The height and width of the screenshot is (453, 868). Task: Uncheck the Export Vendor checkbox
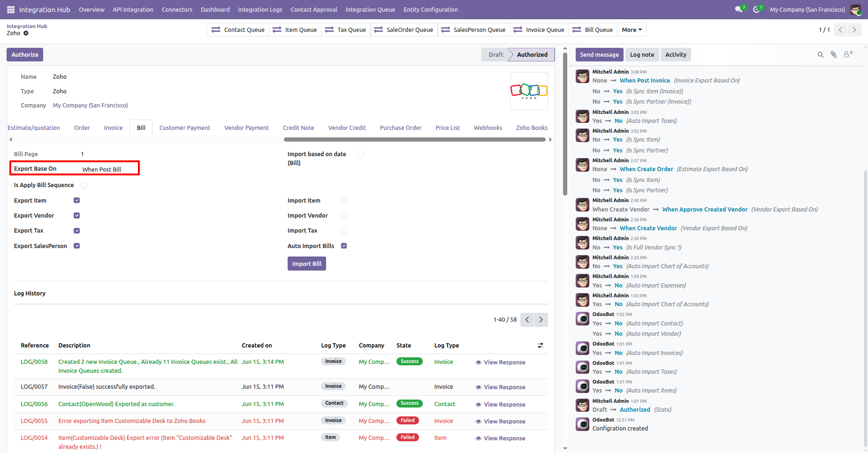[76, 216]
